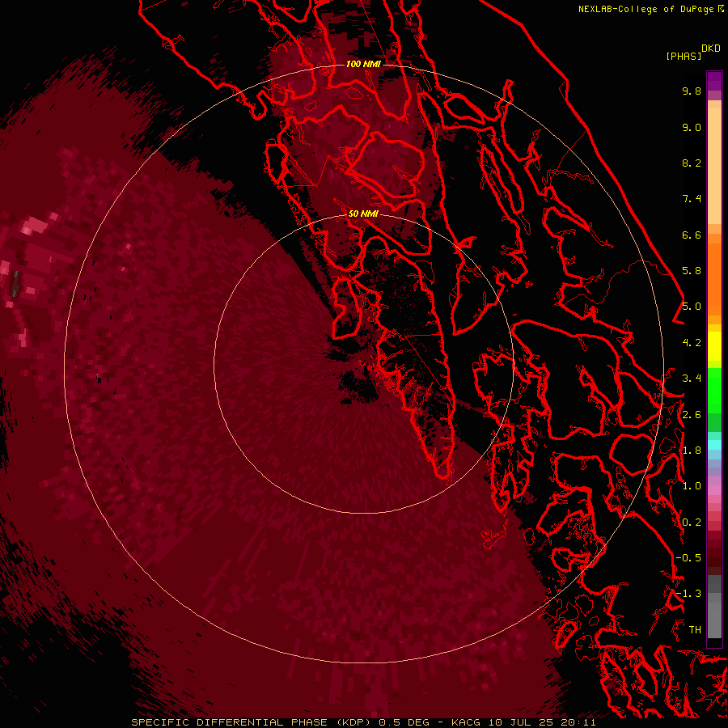Viewport: 728px width, 728px height.
Task: Click the 4.2 value on color scale
Action: 692,343
